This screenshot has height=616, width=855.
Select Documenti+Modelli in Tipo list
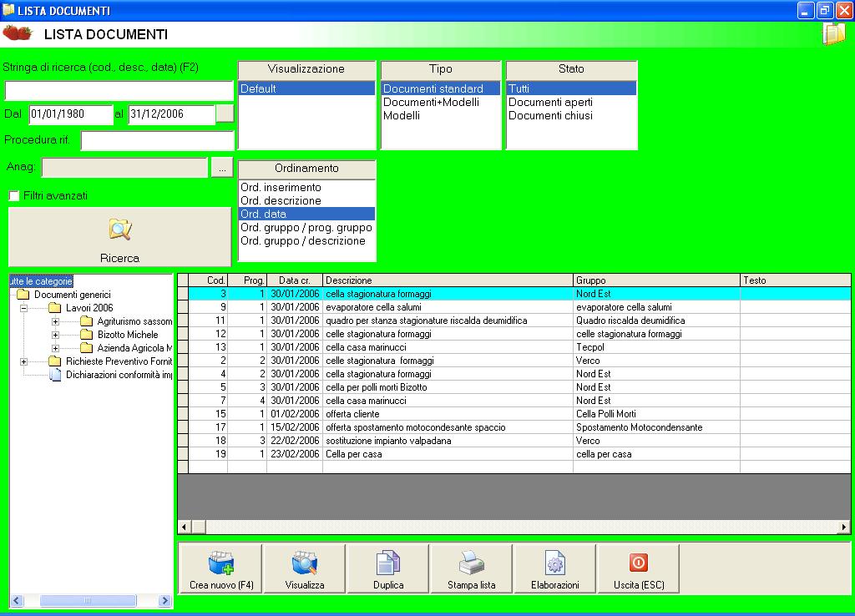coord(441,102)
